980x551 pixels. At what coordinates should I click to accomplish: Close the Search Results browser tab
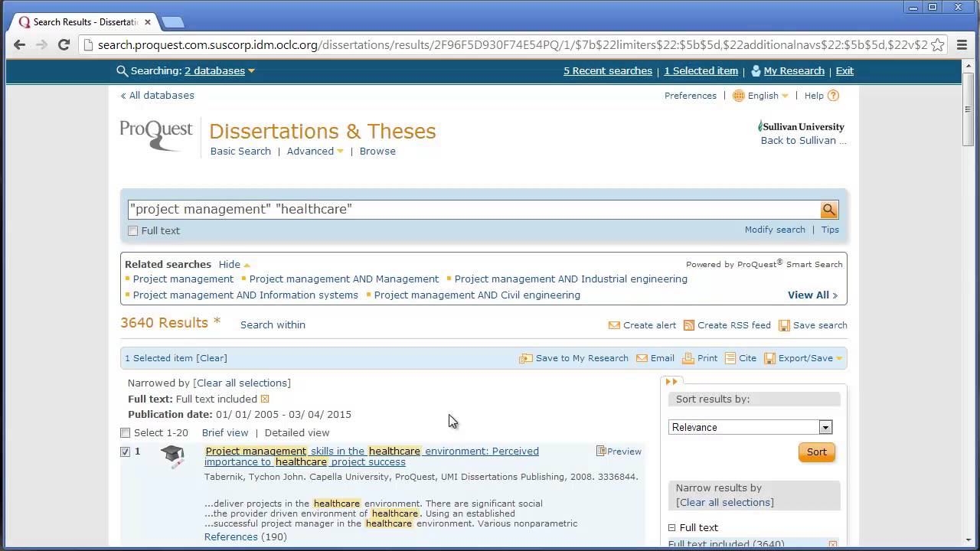tap(148, 22)
